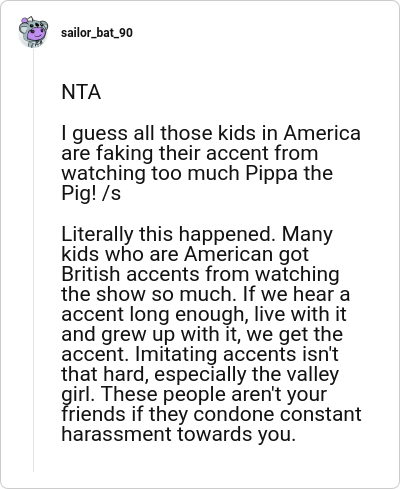Viewport: 400px width, 489px height.
Task: Click the phrase "Pippa the" in the comment
Action: [x=289, y=174]
